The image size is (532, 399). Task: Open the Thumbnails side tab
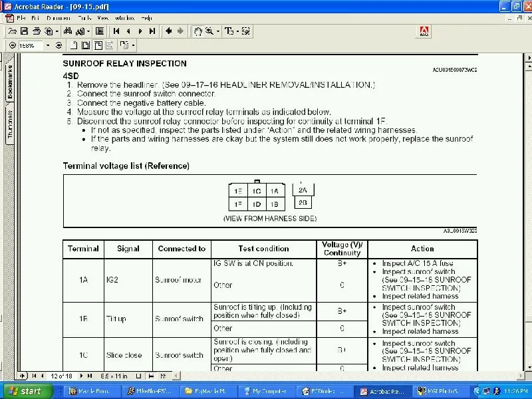click(10, 124)
